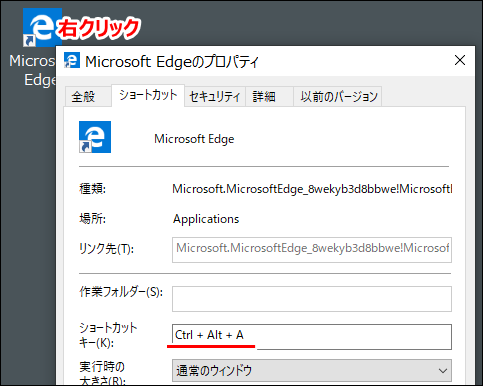Click the Microsoft Edge name label beside the icon
The height and width of the screenshot is (386, 483).
click(194, 139)
